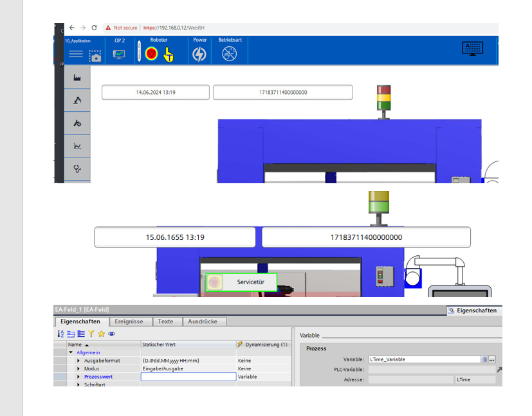Open the hamburger menu under 10_Applikation
The height and width of the screenshot is (416, 532).
pyautogui.click(x=76, y=54)
